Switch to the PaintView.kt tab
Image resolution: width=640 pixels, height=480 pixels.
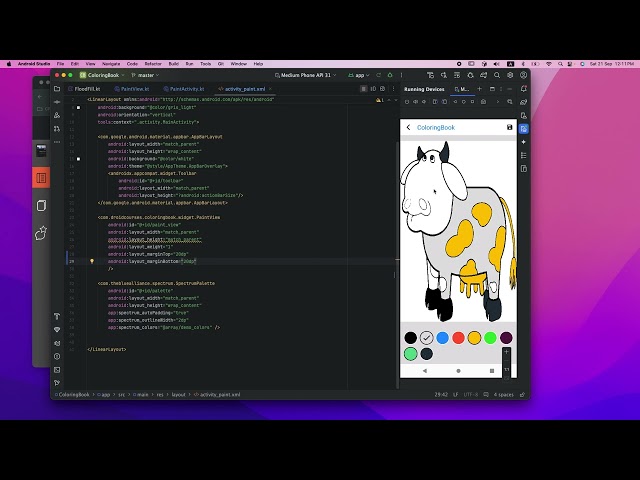click(132, 89)
